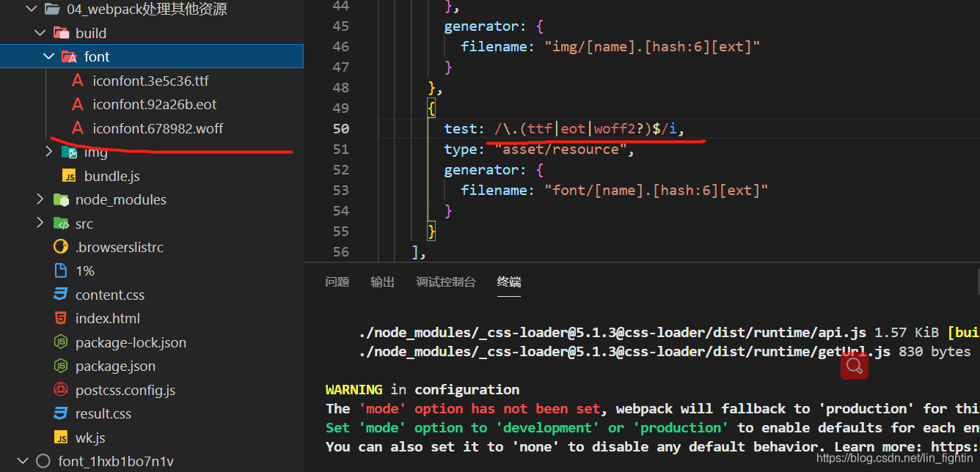The width and height of the screenshot is (980, 472).
Task: Open package-lock.json in the explorer
Action: click(x=131, y=342)
